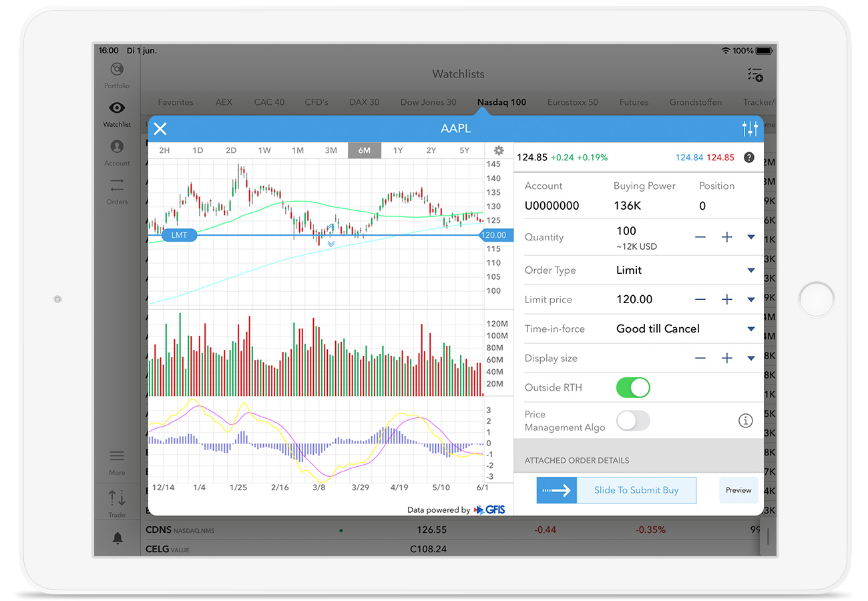Viewport: 868px width, 601px height.
Task: Open notifications bell icon
Action: [x=117, y=538]
